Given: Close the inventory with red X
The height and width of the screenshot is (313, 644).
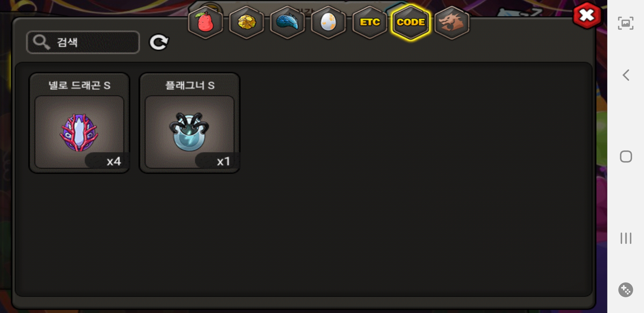Looking at the screenshot, I should (587, 15).
